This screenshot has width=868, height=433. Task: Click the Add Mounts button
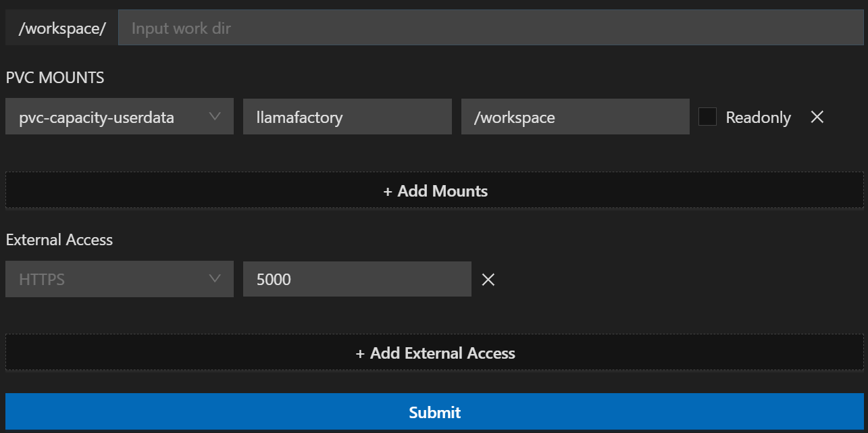click(x=434, y=191)
